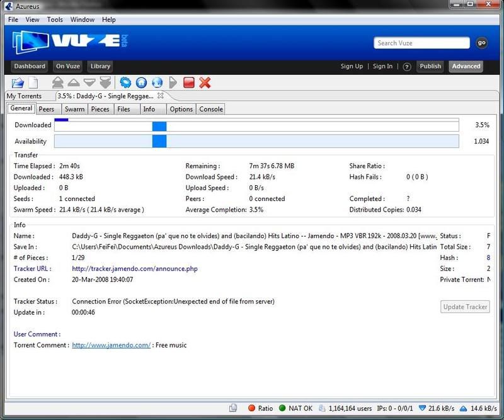Switch to the Swarm tab
The width and height of the screenshot is (504, 420).
click(74, 110)
